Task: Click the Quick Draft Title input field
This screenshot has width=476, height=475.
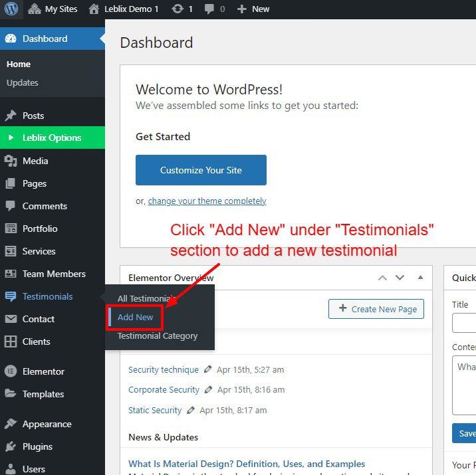Action: 465,323
